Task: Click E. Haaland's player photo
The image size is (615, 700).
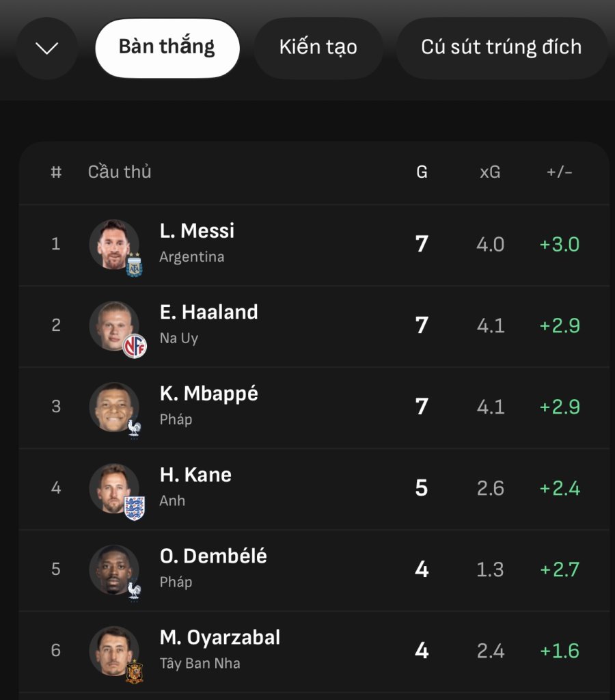Action: click(x=114, y=325)
